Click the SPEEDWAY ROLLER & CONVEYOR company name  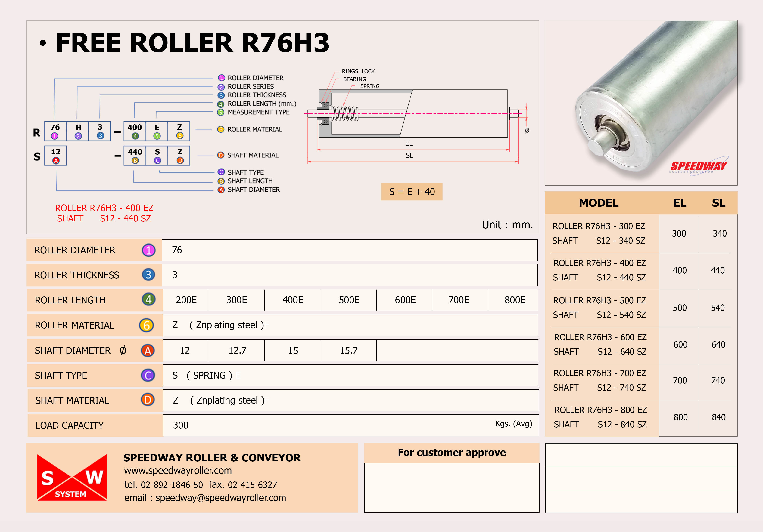212,458
